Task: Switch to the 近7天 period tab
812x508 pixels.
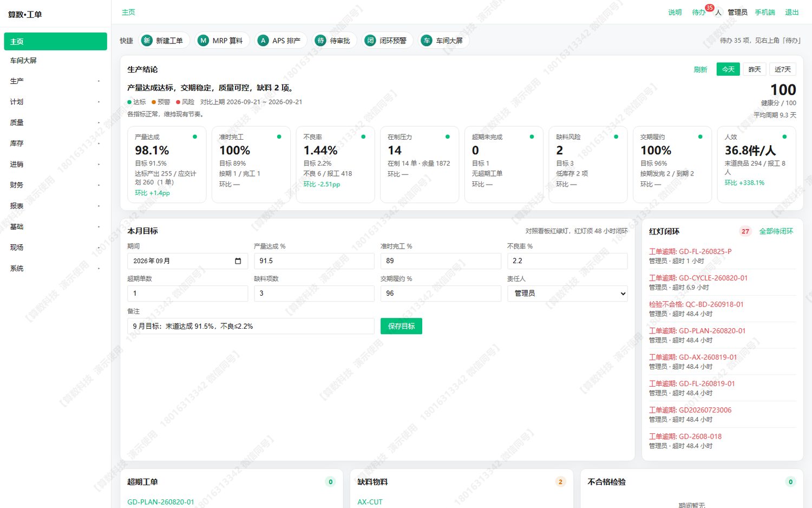Action: (x=783, y=69)
